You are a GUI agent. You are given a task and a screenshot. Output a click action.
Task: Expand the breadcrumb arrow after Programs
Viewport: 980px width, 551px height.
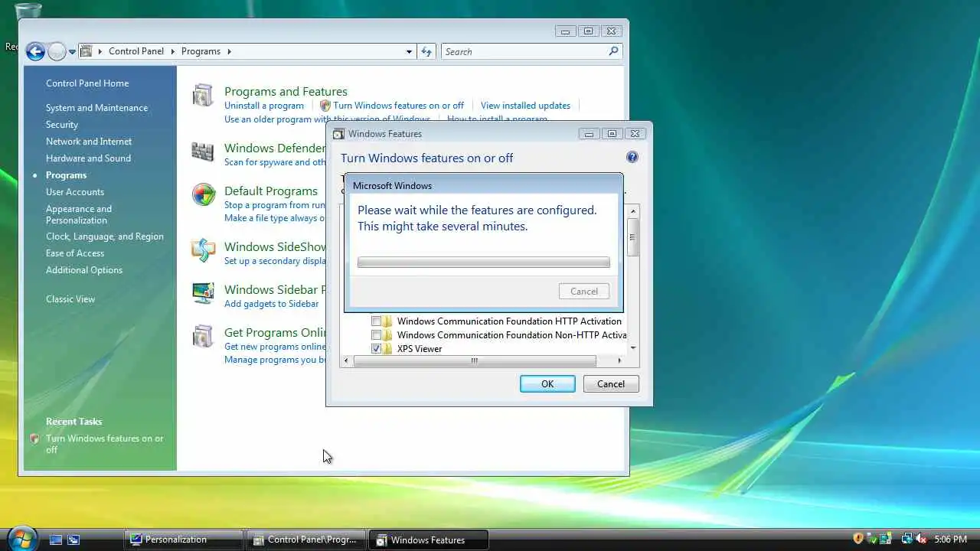(x=228, y=51)
